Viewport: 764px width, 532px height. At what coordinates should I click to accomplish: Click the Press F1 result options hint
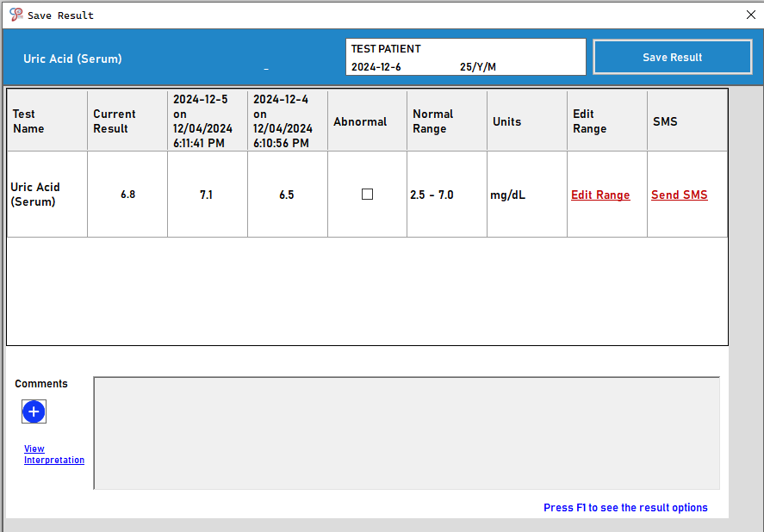point(625,508)
